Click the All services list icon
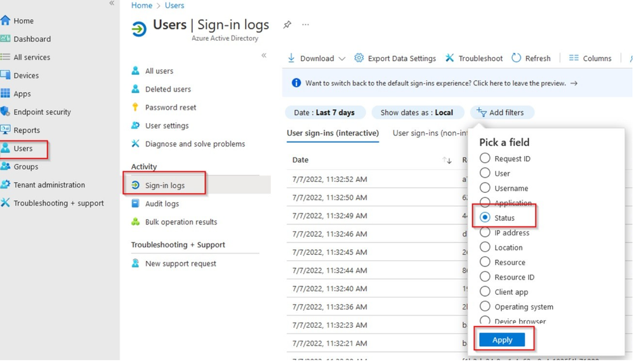The height and width of the screenshot is (364, 634). tap(5, 57)
